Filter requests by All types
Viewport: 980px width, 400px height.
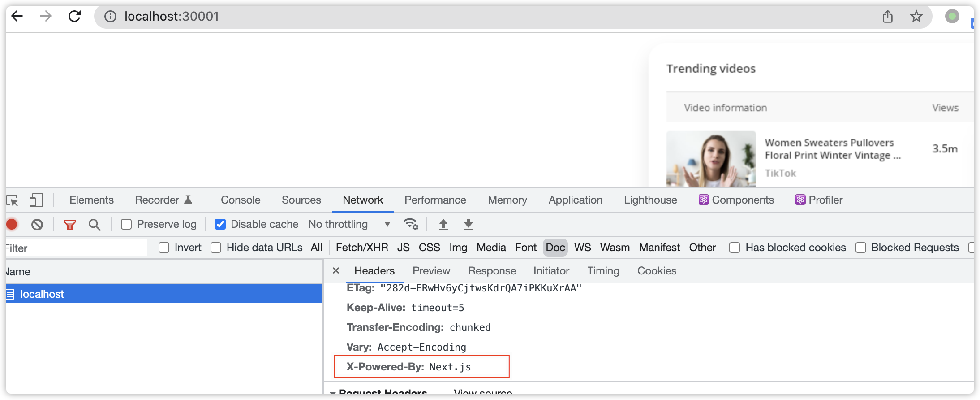pyautogui.click(x=317, y=248)
